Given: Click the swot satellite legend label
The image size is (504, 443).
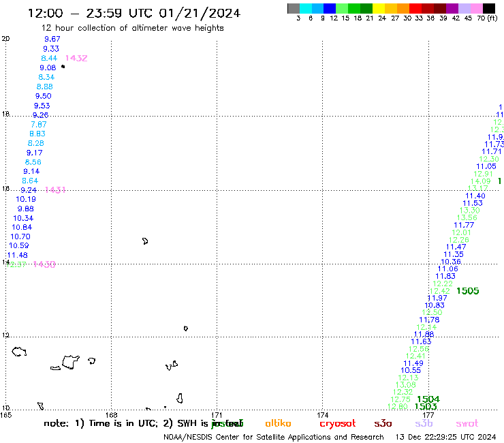Looking at the screenshot, I should (467, 423).
